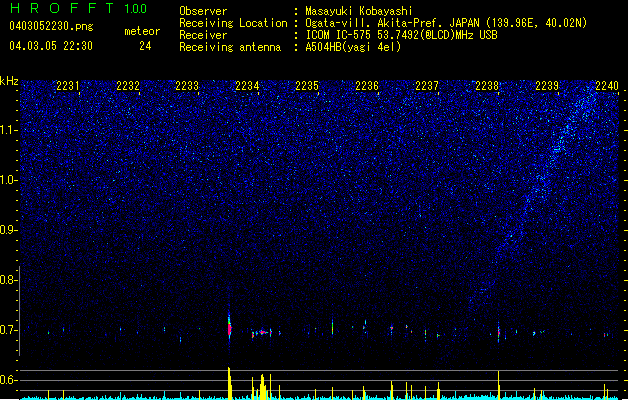Click the 0.8 kHz axis label
This screenshot has height=400, width=629.
[9, 280]
